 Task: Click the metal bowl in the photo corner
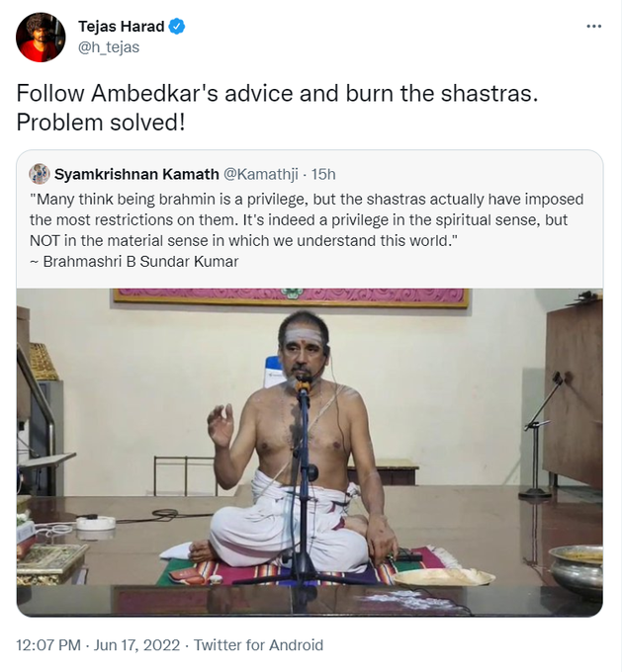577,569
